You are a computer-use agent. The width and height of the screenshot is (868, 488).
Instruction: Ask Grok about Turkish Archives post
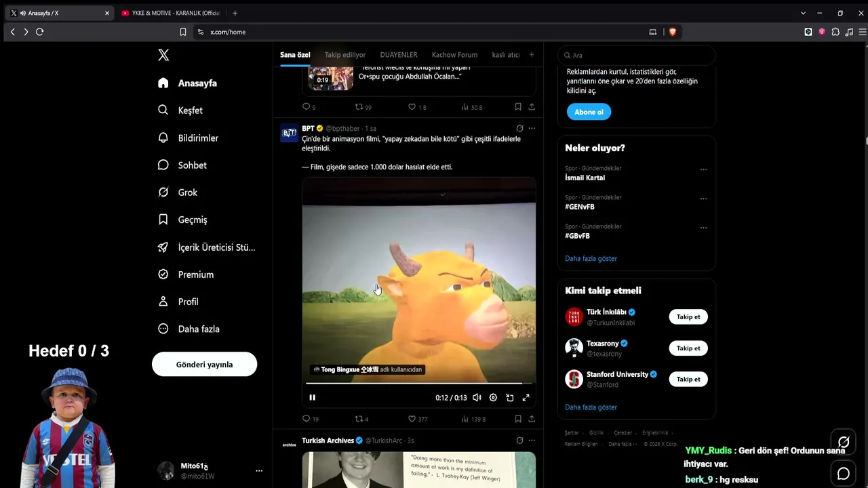(519, 441)
